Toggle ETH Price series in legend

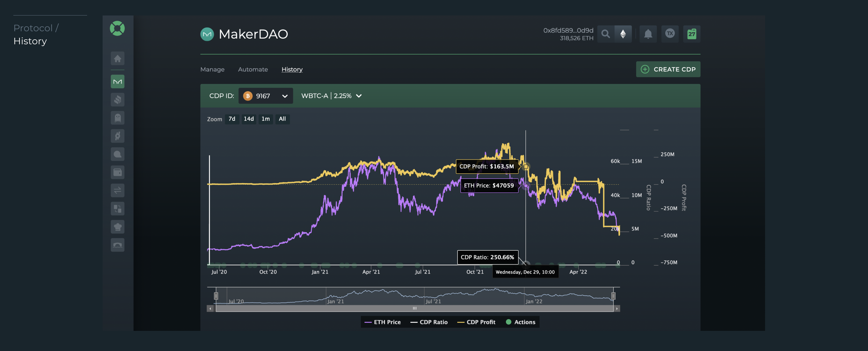(x=383, y=322)
